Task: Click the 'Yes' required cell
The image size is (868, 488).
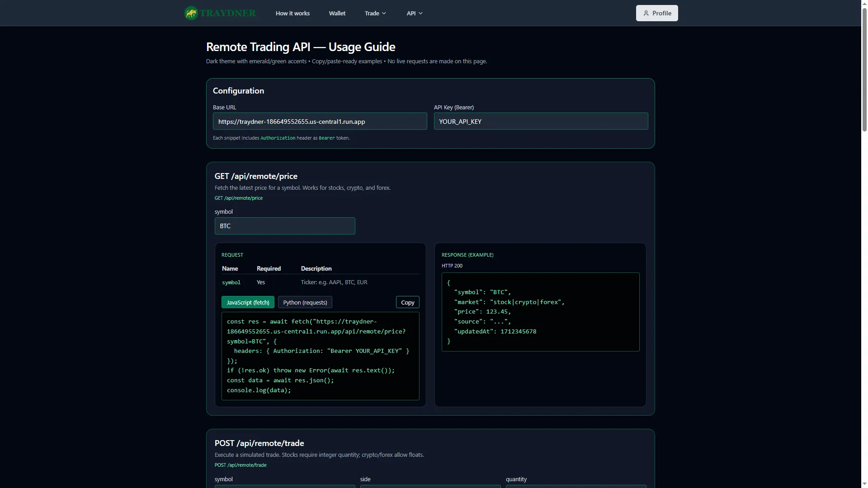Action: coord(261,282)
